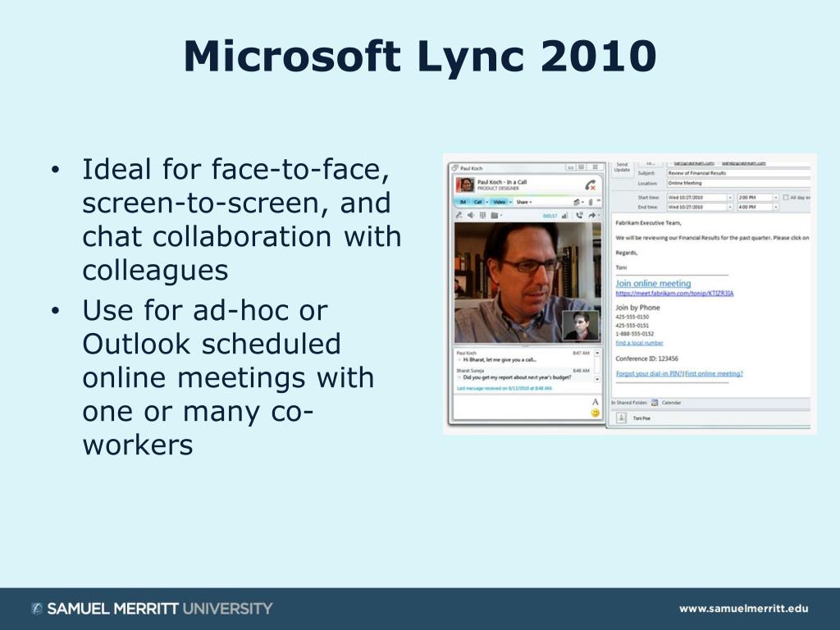
Task: Open the Start time date dropdown
Action: [729, 198]
